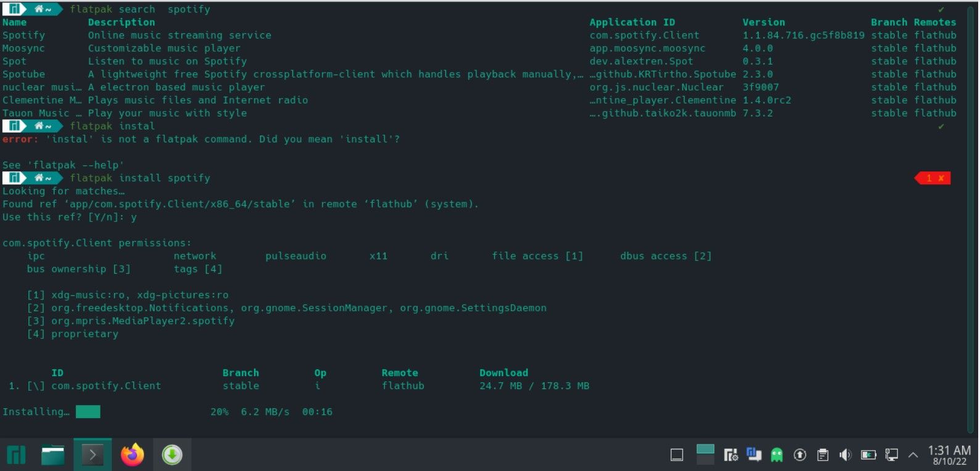Viewport: 980px width, 471px height.
Task: Click the 'flatpak search spotify' command
Action: pyautogui.click(x=140, y=9)
